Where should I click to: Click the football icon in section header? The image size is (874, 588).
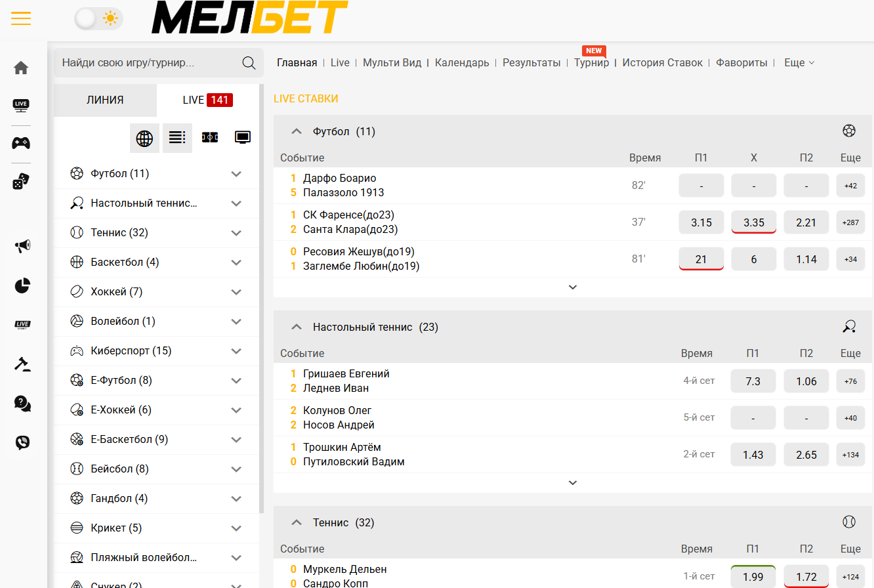(x=849, y=131)
